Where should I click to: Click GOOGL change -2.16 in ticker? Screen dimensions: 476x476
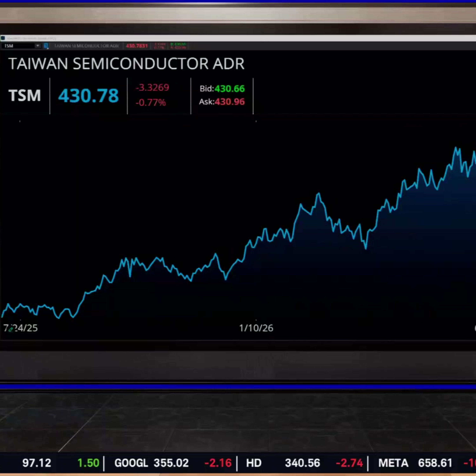click(x=218, y=463)
